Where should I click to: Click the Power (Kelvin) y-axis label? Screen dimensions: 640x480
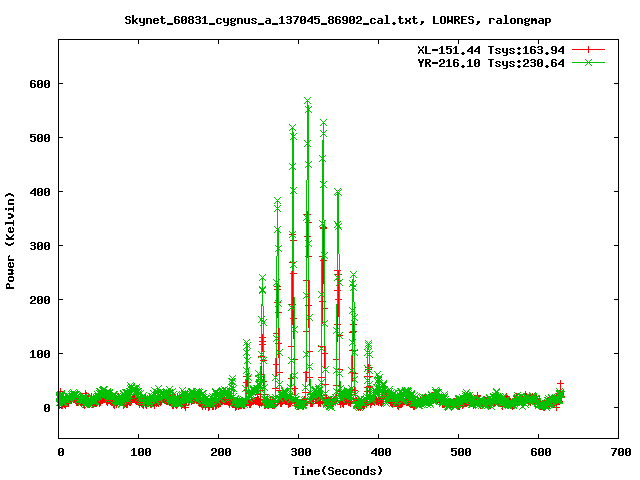tap(10, 241)
